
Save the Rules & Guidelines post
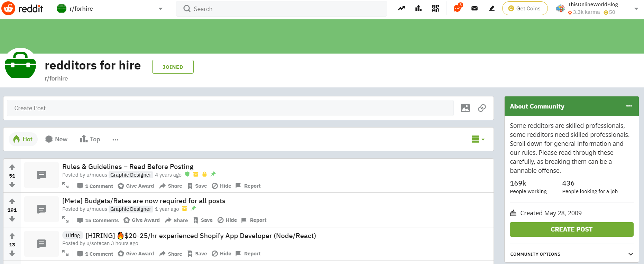[197, 186]
